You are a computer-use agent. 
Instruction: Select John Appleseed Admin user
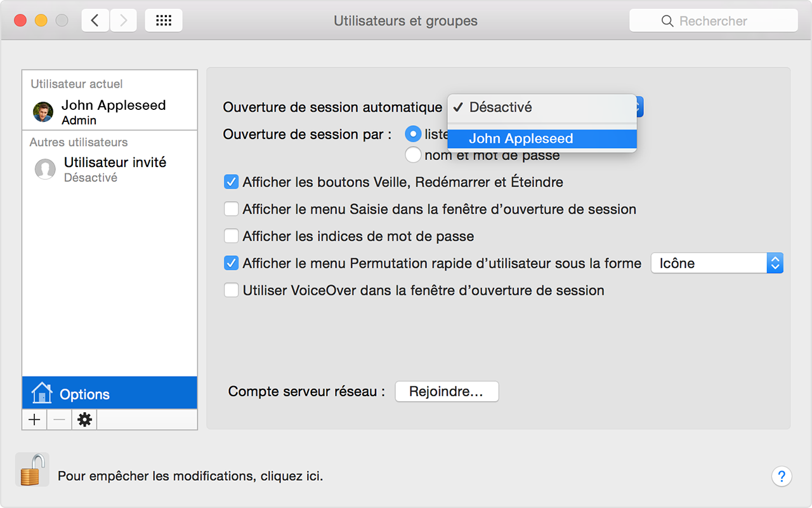tap(110, 112)
